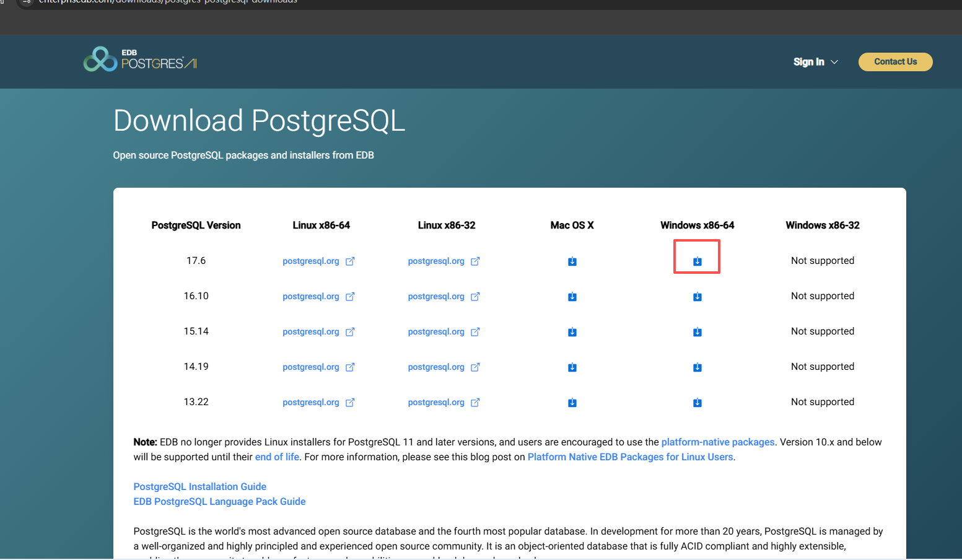Image resolution: width=962 pixels, height=560 pixels.
Task: Download PostgreSQL 13.22 for Mac OS X
Action: tap(572, 403)
